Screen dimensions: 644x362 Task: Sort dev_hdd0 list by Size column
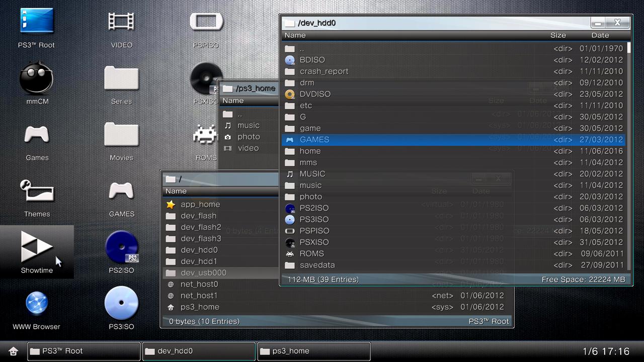click(x=558, y=35)
